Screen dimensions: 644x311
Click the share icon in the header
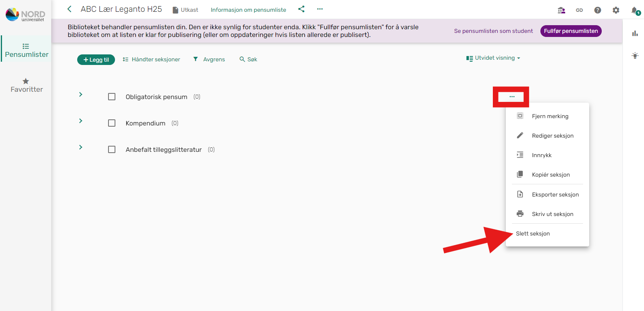click(x=301, y=9)
